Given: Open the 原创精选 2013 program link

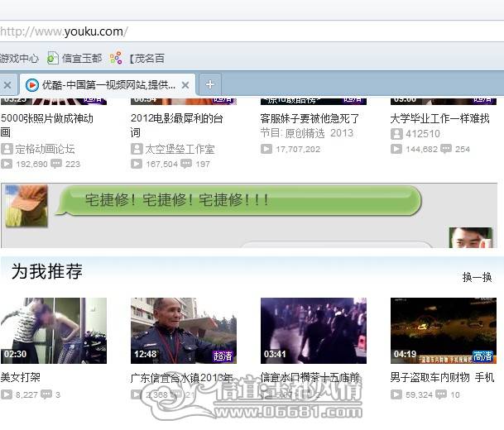Looking at the screenshot, I should [319, 133].
